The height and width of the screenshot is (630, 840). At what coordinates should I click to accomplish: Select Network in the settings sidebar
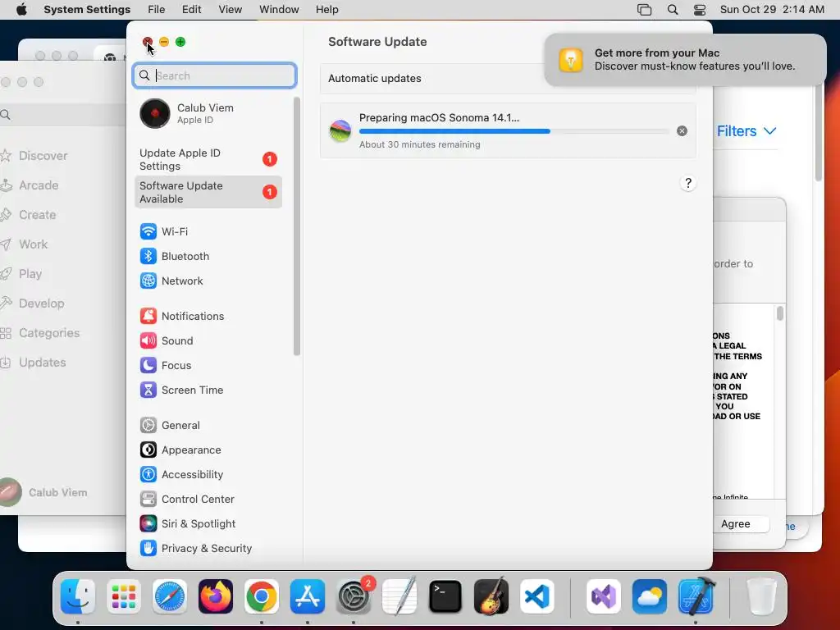click(209, 281)
